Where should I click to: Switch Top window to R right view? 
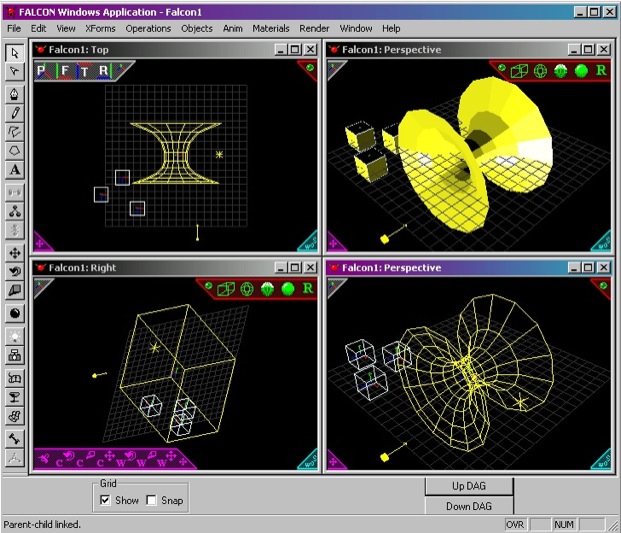click(104, 71)
